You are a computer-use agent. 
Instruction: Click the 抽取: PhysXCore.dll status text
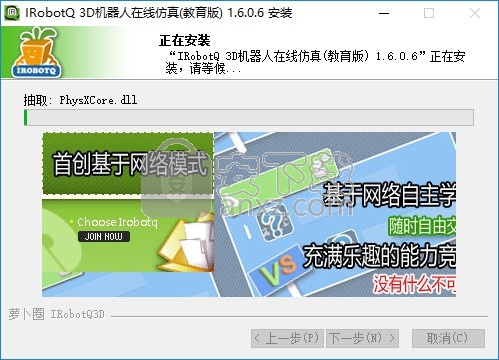(x=80, y=100)
